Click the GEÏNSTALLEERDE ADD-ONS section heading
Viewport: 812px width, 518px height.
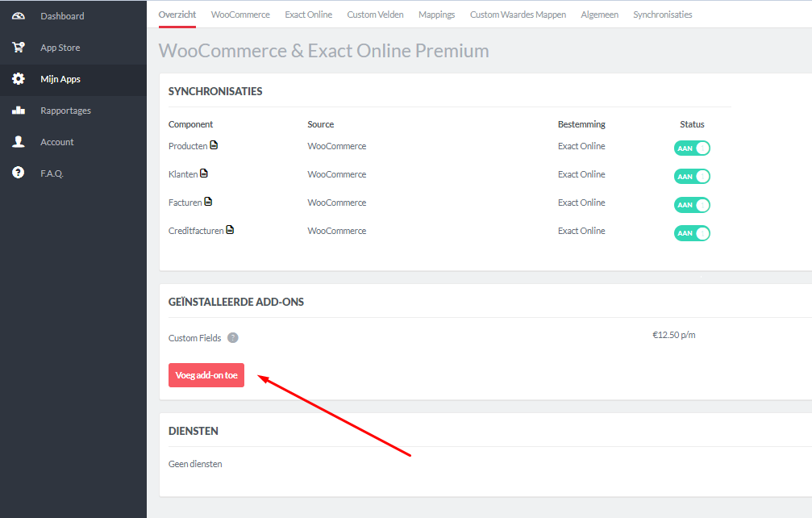236,302
